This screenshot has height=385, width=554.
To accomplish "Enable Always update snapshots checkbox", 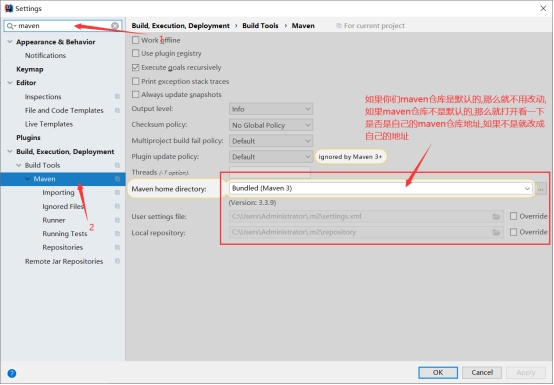I will (135, 95).
